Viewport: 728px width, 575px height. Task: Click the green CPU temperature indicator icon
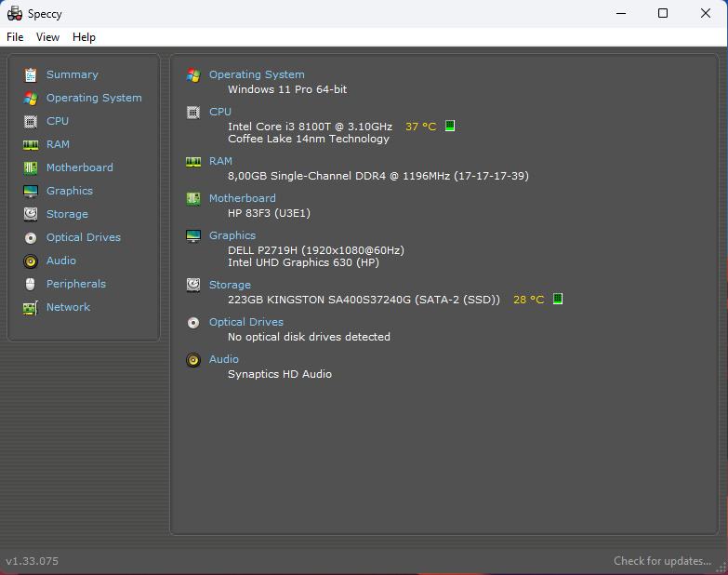click(450, 126)
